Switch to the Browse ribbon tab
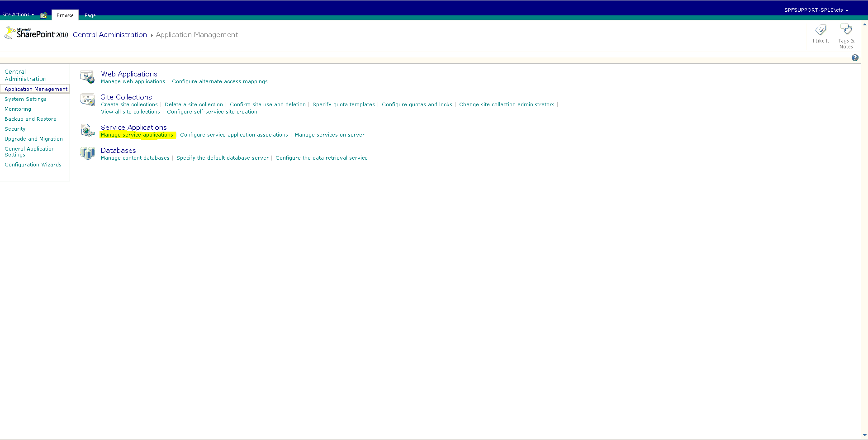 click(65, 15)
